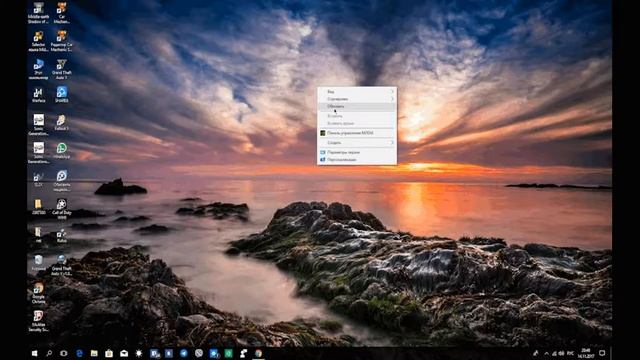Click the NVIDIA icon in the context menu
Image resolution: width=640 pixels, height=360 pixels.
322,133
